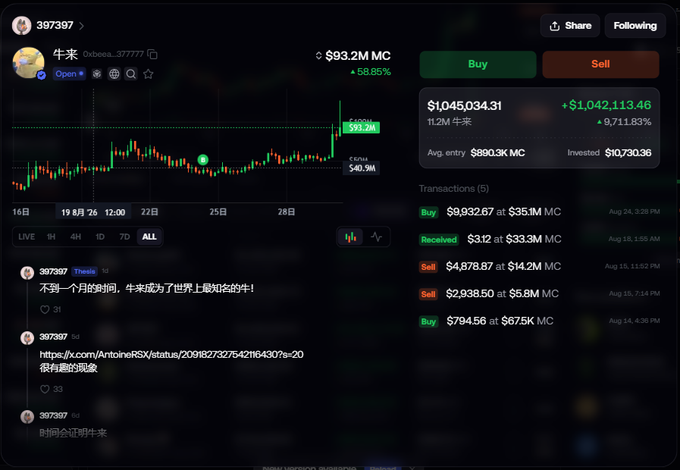
Task: Open 397397 avatar on the 6d post
Action: pyautogui.click(x=27, y=417)
